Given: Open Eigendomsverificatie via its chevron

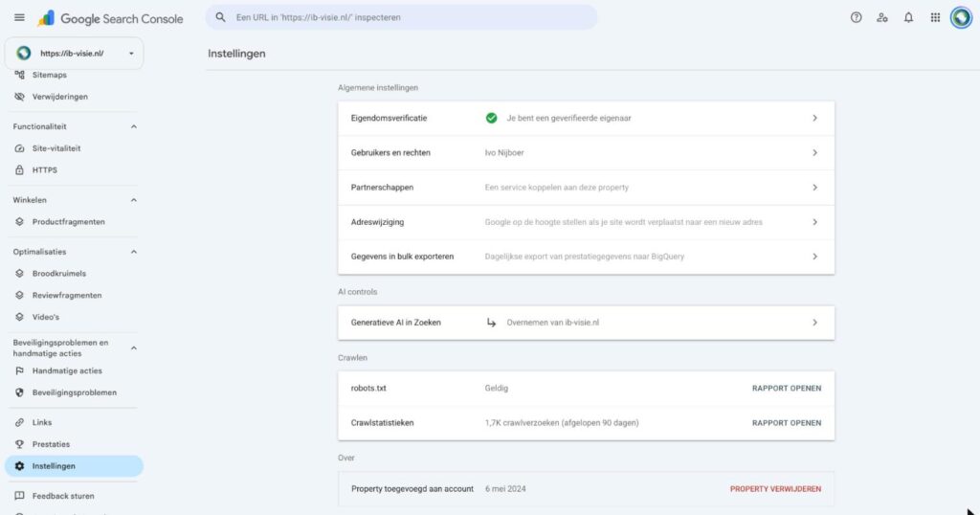Looking at the screenshot, I should 814,118.
